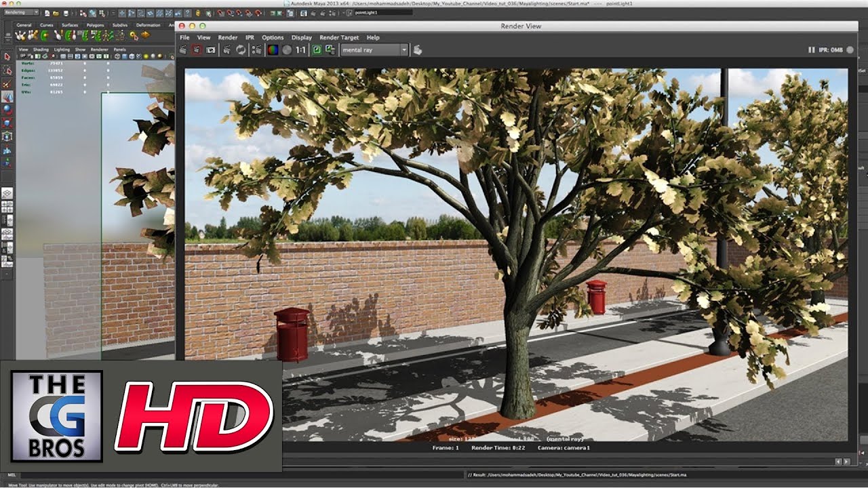This screenshot has width=868, height=488.
Task: Open the Rendering menu set dropdown
Action: tap(22, 12)
